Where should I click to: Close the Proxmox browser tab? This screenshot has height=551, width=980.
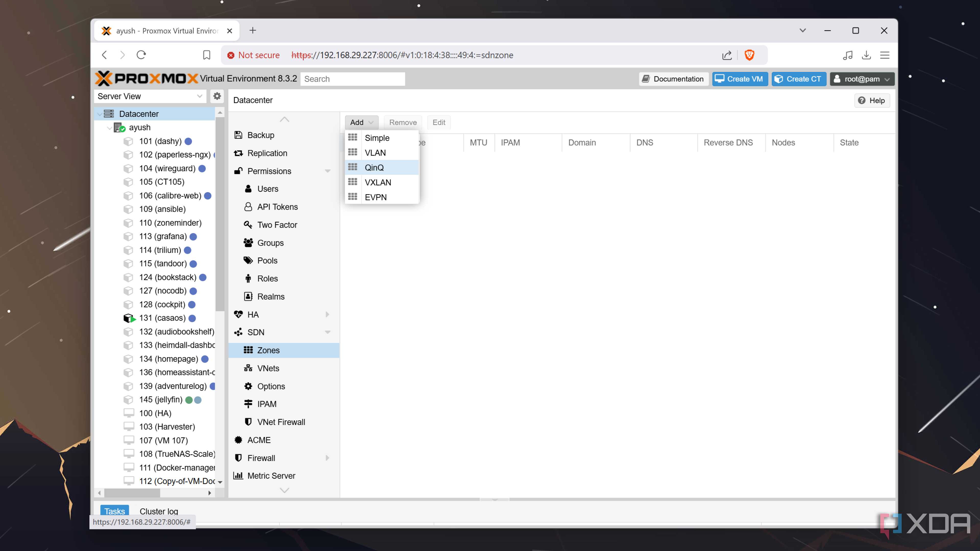point(229,31)
